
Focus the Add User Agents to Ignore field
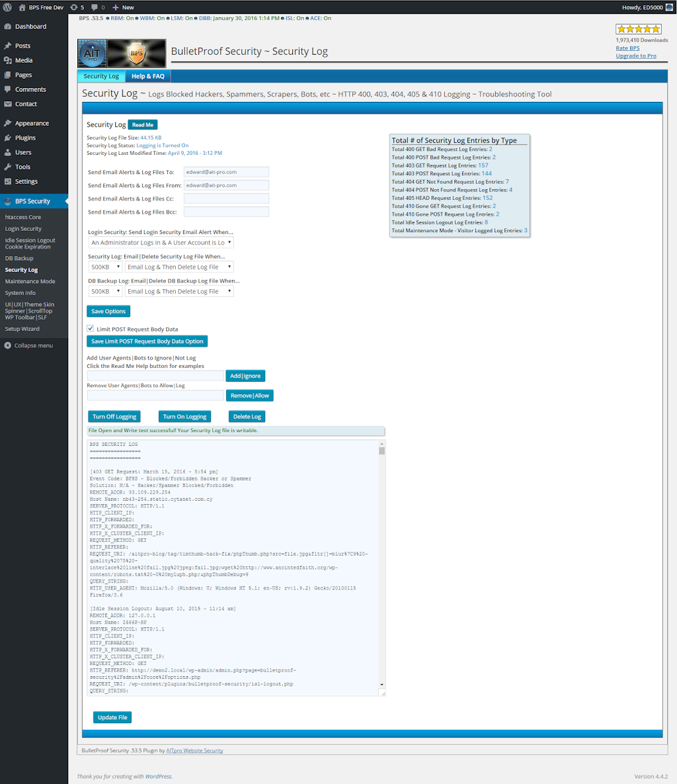155,376
